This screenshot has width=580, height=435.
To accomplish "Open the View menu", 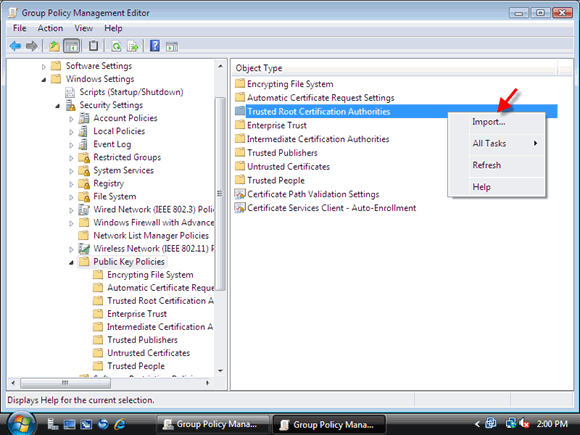I will coord(83,28).
